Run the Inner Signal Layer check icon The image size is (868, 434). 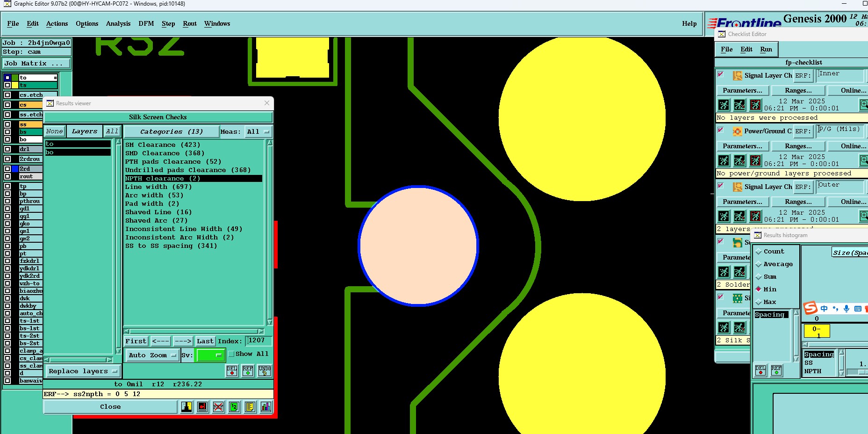point(724,105)
